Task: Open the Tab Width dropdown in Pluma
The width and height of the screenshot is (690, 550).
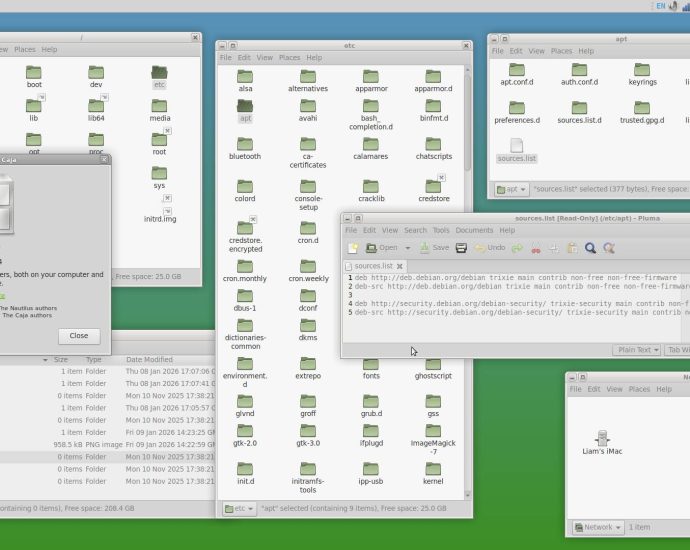Action: coord(677,350)
